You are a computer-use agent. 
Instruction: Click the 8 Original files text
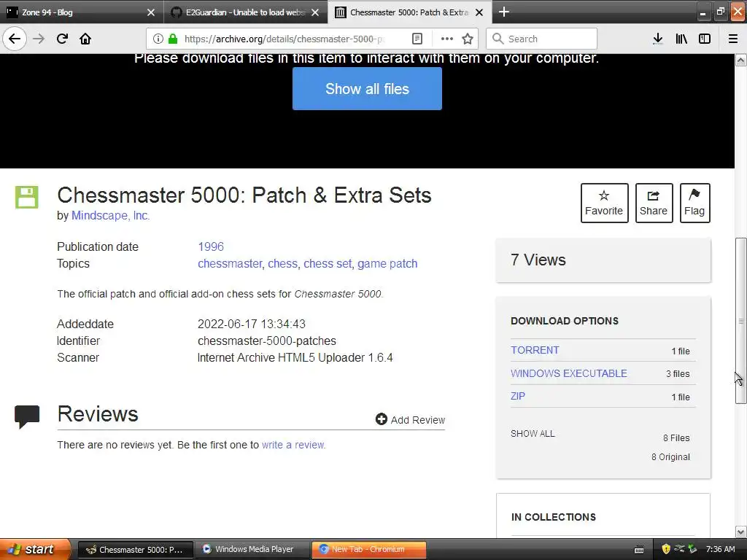670,457
